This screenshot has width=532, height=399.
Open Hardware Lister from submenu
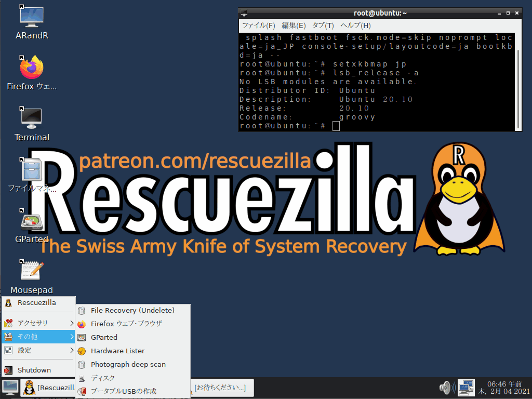[132, 351]
